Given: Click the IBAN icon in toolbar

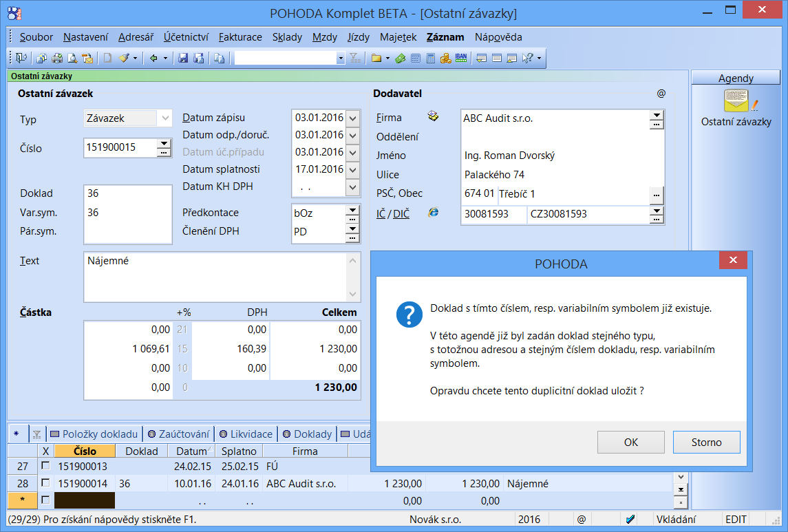Looking at the screenshot, I should click(461, 58).
